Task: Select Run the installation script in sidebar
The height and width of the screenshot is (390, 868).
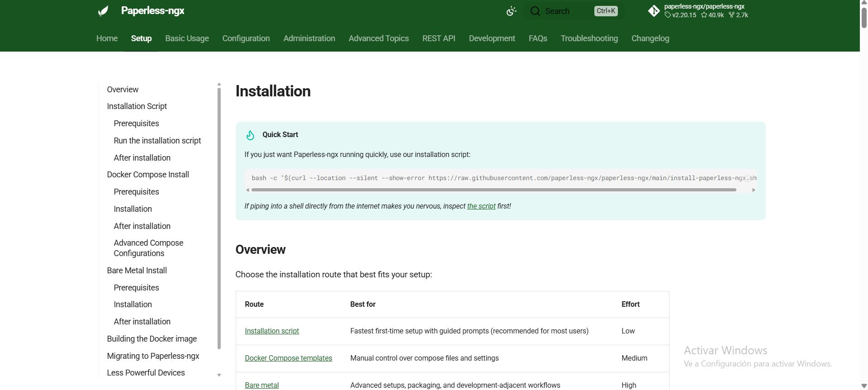Action: (x=157, y=141)
